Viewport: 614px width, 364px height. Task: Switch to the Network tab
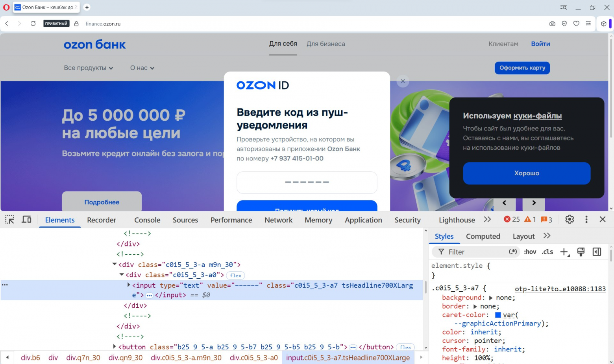pyautogui.click(x=278, y=220)
